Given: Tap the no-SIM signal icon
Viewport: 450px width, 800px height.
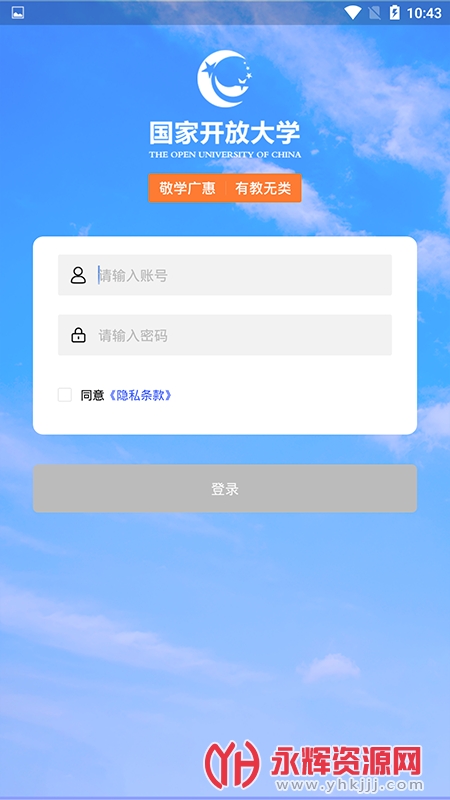Looking at the screenshot, I should point(374,12).
